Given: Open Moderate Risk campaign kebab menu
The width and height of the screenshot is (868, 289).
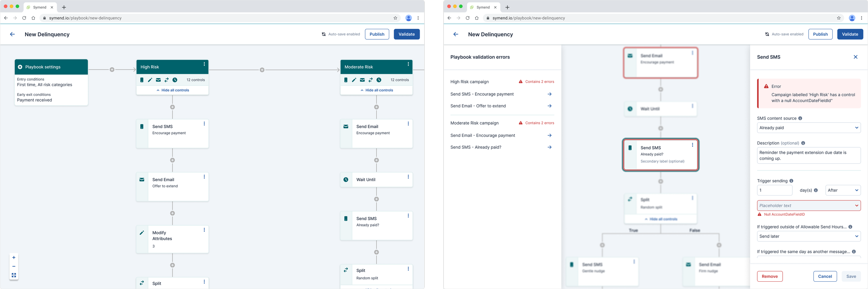Looking at the screenshot, I should click(408, 64).
